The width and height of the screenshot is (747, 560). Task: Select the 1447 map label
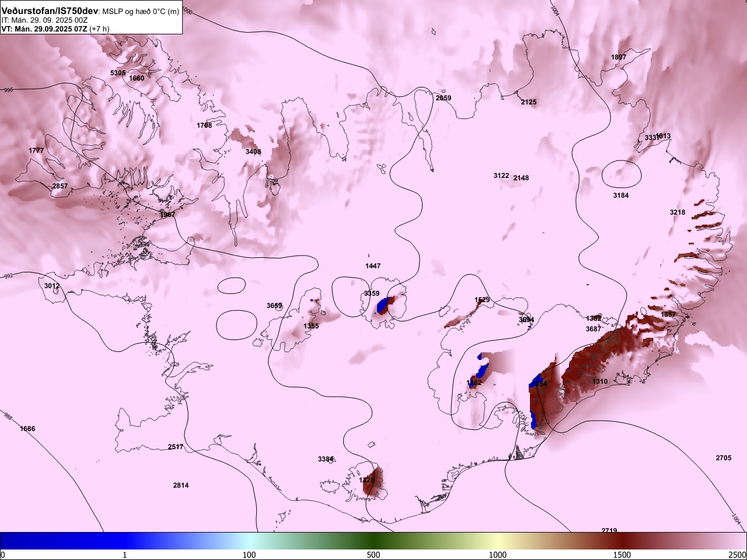(373, 266)
